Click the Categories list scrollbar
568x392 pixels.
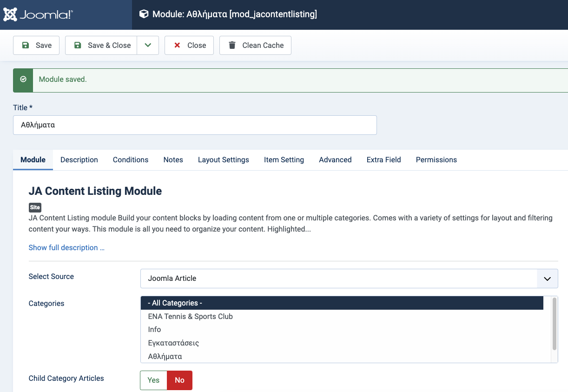click(x=554, y=324)
